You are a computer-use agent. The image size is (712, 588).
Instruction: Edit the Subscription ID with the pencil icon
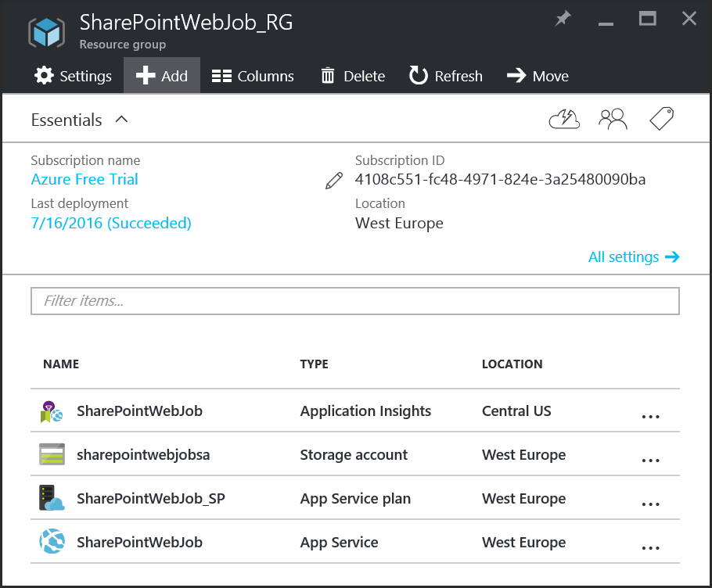(x=333, y=180)
